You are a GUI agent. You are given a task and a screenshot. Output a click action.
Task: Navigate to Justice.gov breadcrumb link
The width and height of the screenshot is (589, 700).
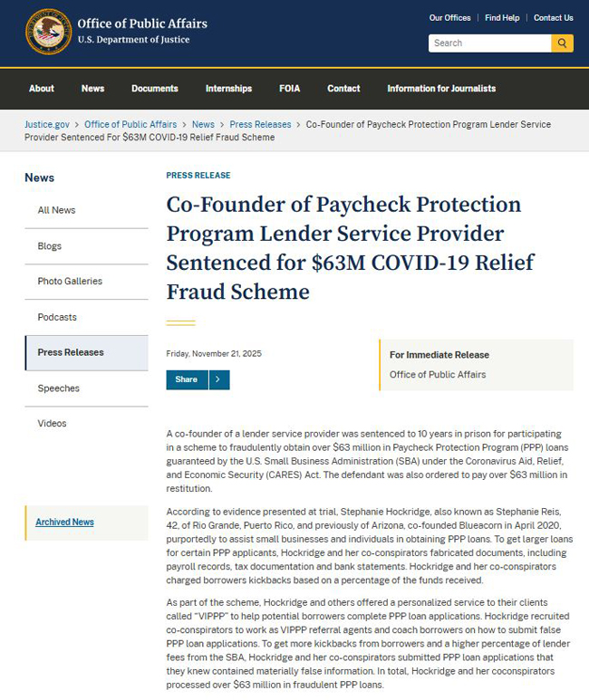[x=49, y=124]
